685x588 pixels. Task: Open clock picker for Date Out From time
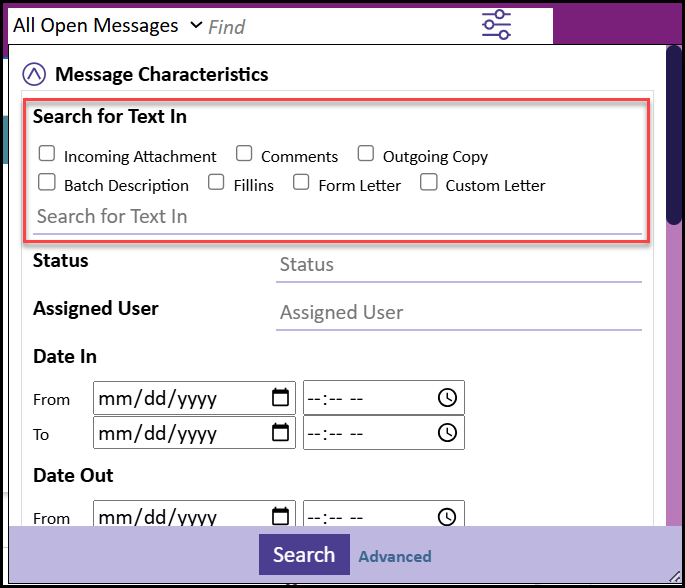(x=447, y=517)
